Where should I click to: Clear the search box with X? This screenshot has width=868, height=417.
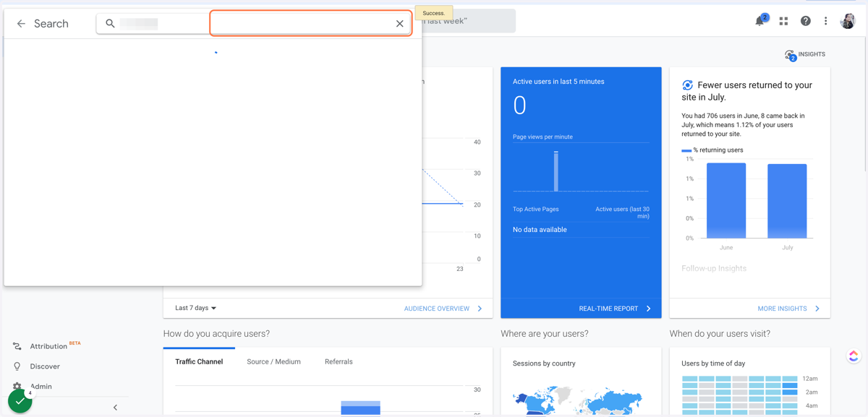399,24
